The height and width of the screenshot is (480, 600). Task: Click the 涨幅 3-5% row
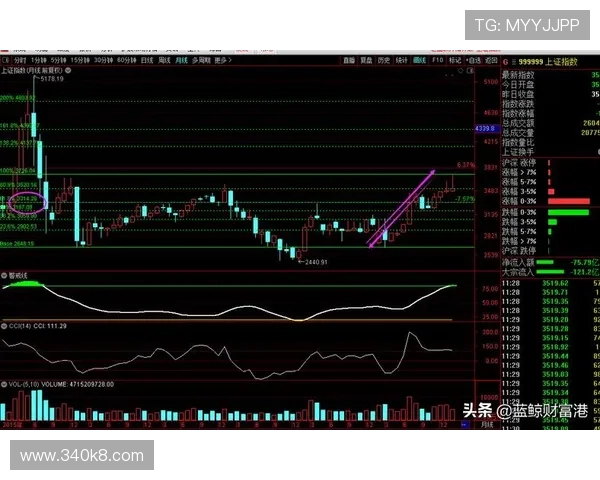(x=550, y=191)
